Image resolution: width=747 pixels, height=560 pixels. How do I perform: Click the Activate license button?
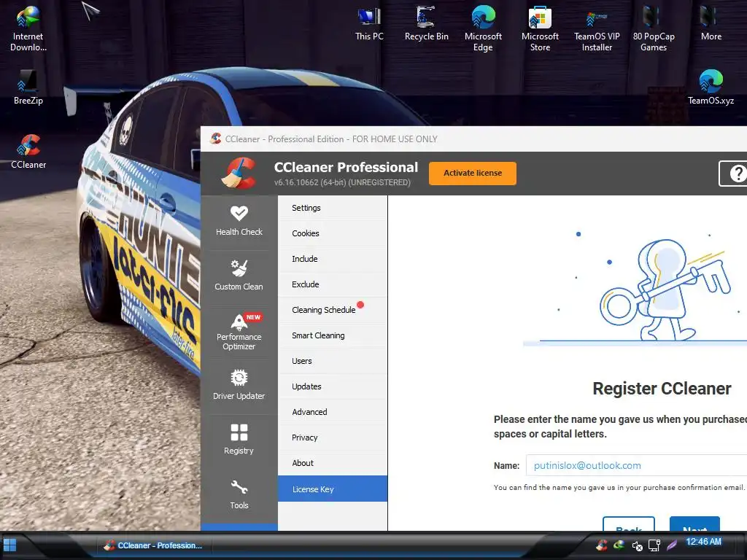[472, 174]
